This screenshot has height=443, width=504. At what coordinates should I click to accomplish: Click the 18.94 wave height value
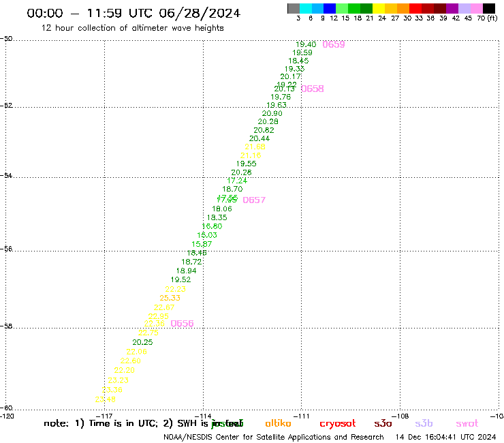186,271
